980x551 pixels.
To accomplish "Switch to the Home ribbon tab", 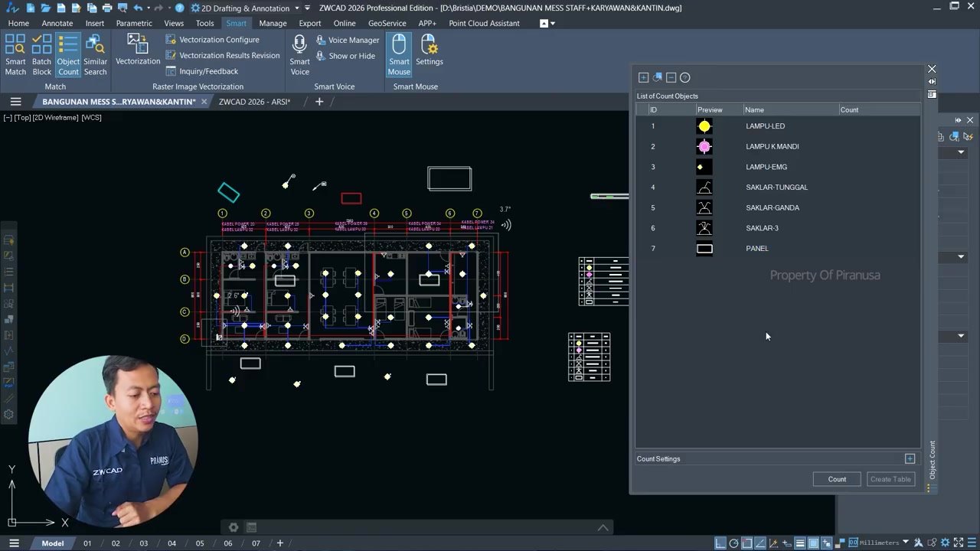I will coord(18,23).
